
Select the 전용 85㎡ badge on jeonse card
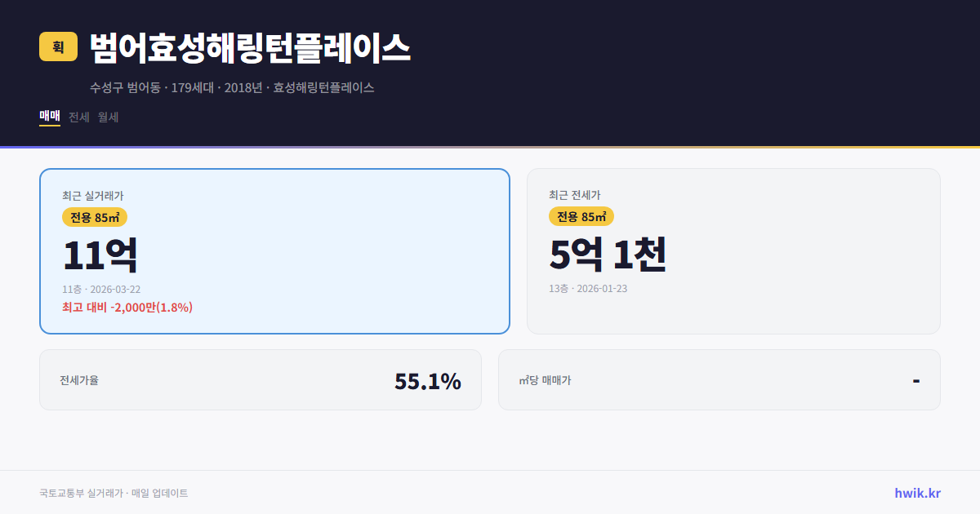581,217
